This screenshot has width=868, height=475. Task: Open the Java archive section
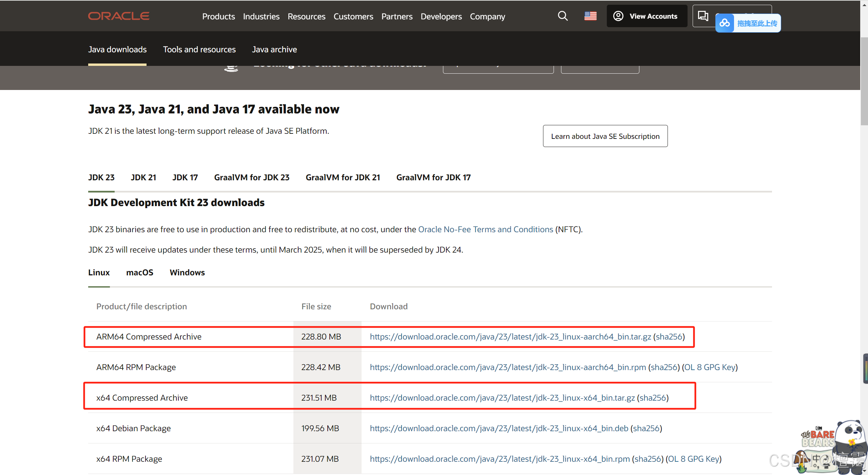pyautogui.click(x=274, y=49)
